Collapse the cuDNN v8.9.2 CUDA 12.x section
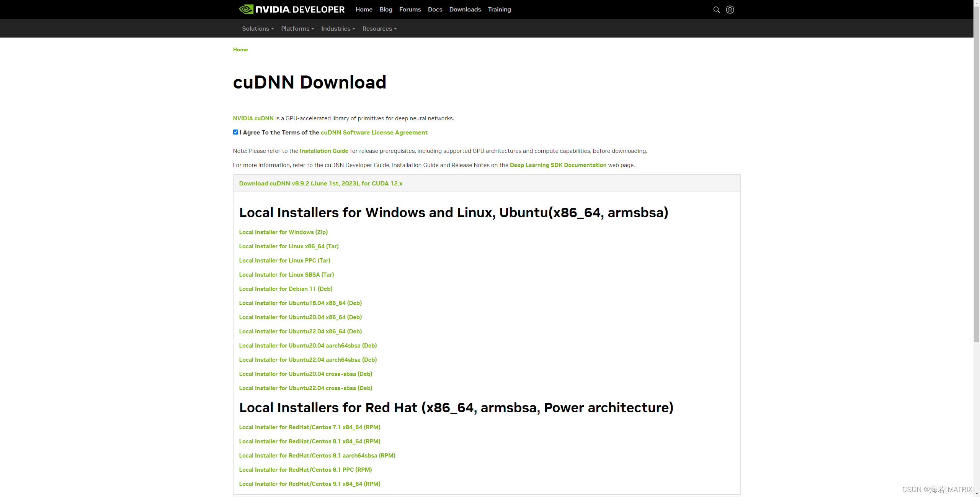This screenshot has width=980, height=497. pyautogui.click(x=320, y=184)
